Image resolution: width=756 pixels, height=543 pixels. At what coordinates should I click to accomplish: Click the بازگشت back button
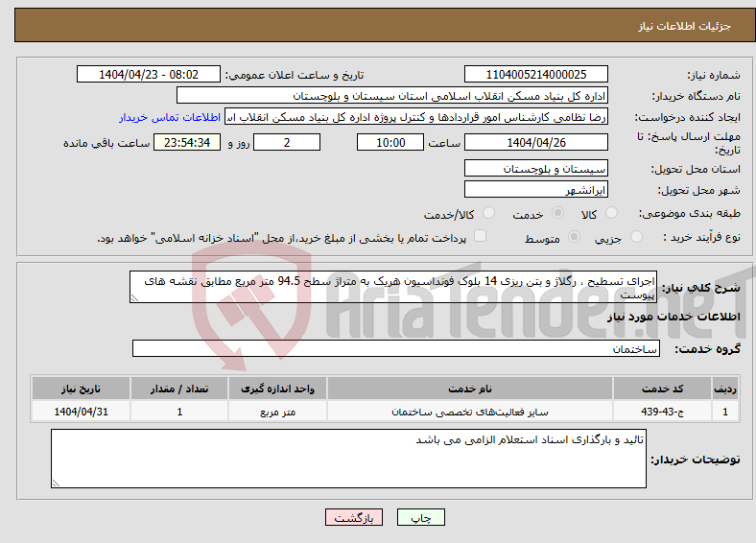[354, 517]
